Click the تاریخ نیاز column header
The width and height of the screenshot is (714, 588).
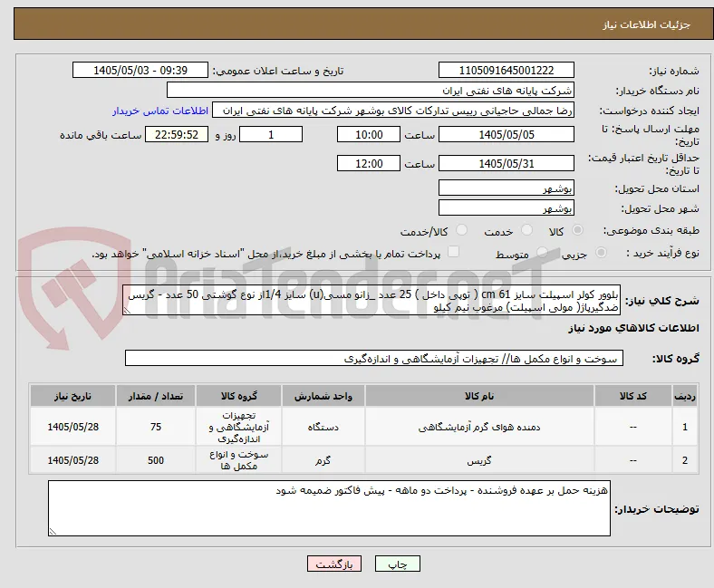[x=72, y=396]
